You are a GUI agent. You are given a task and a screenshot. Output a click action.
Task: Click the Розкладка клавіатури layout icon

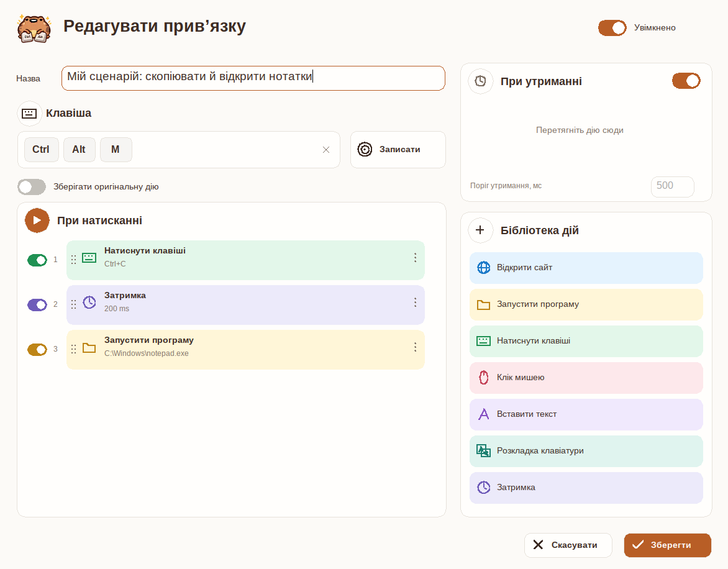pyautogui.click(x=484, y=450)
